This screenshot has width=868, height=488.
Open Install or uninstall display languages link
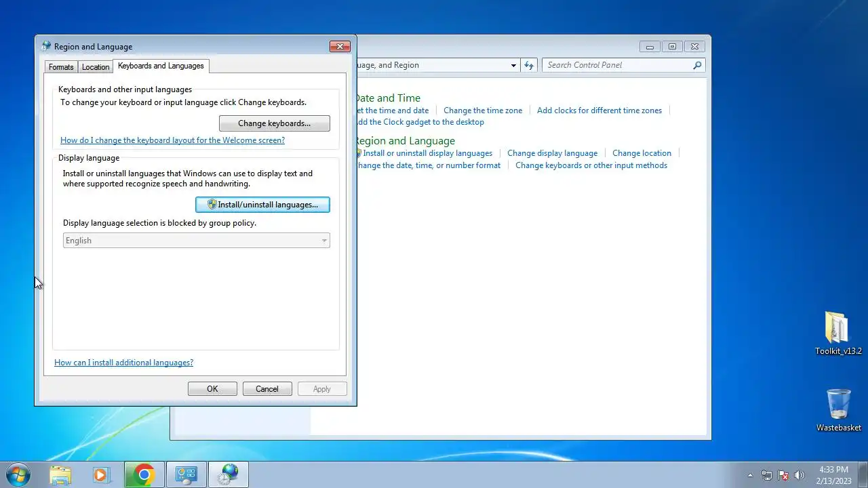[427, 153]
